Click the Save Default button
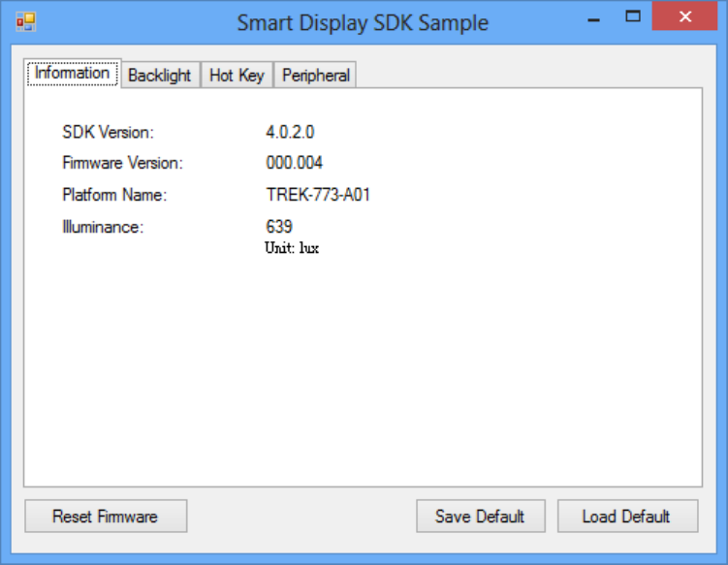 (x=481, y=517)
